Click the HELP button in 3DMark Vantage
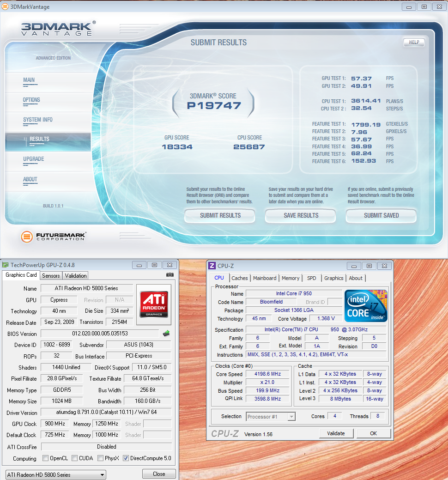Screen dimensions: 448x480 click(x=414, y=42)
